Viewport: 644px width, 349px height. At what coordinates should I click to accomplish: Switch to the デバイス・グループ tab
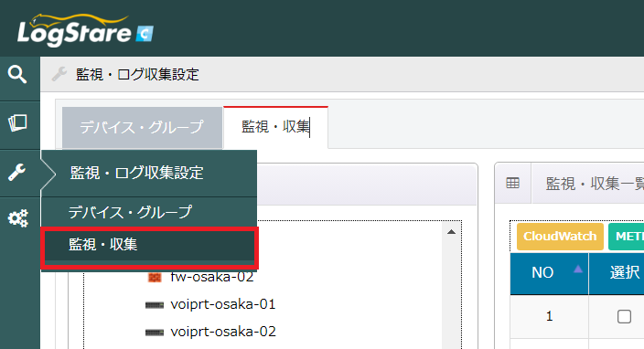point(142,127)
